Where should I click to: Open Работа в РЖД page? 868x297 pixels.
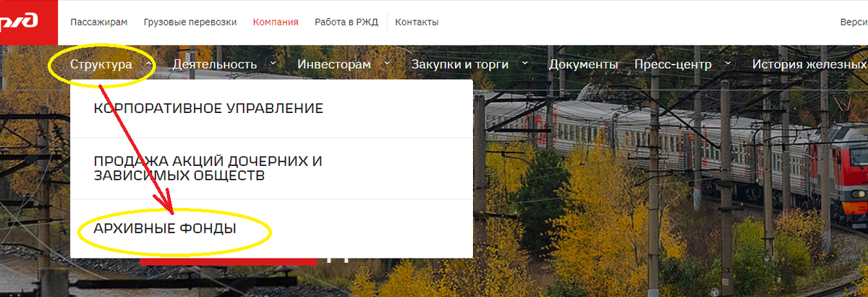coord(346,22)
